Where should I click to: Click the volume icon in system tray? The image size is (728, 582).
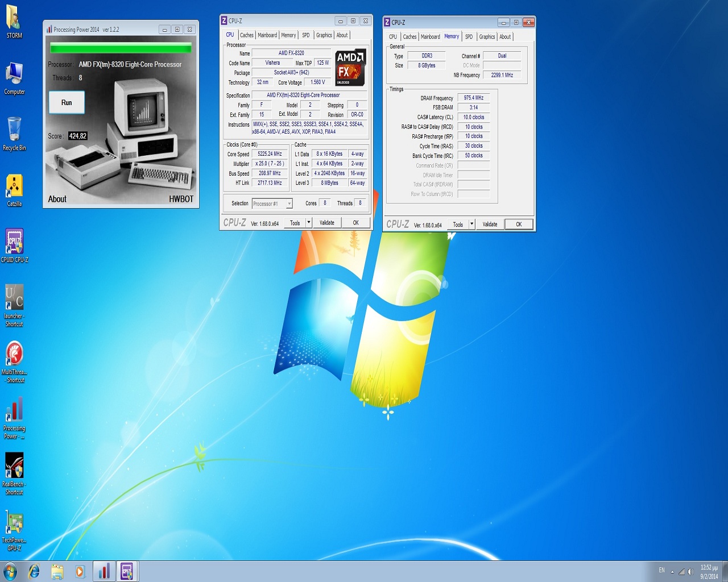click(690, 572)
